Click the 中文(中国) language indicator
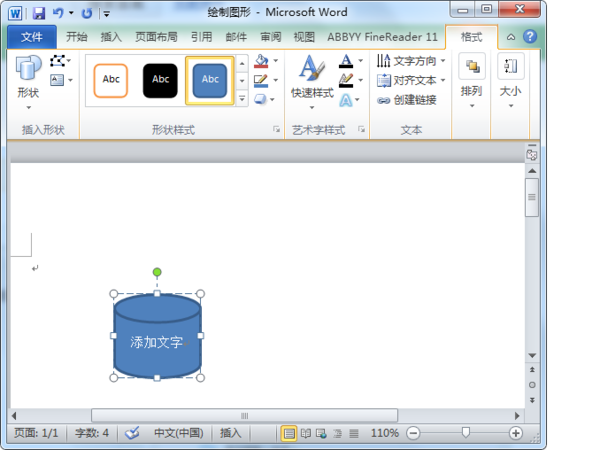The height and width of the screenshot is (450, 600). [x=178, y=433]
